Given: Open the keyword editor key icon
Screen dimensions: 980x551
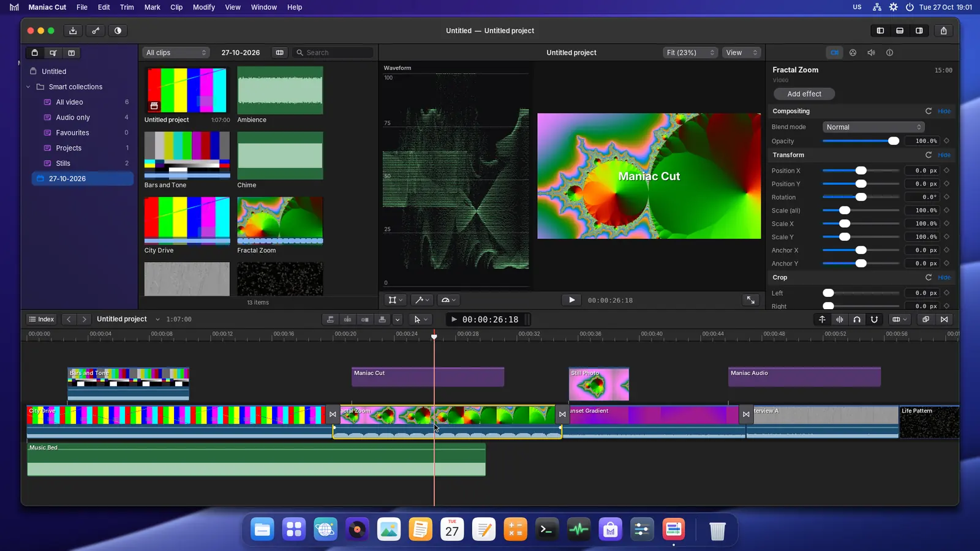Looking at the screenshot, I should tap(96, 31).
